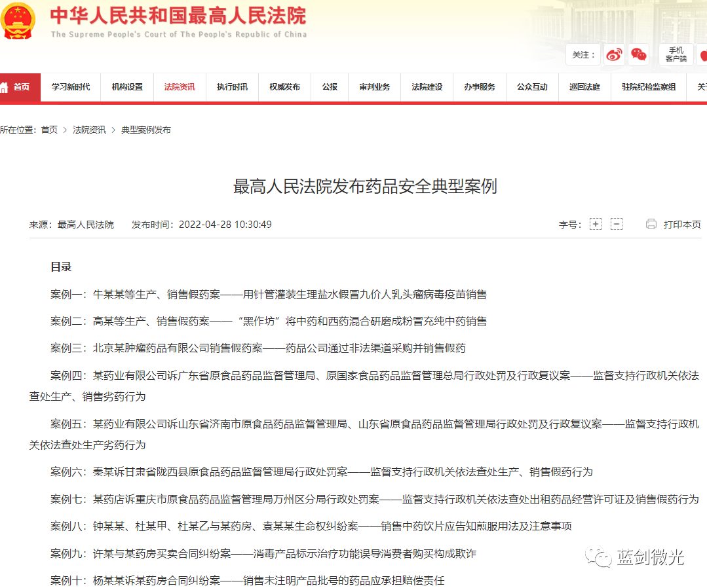Screen dimensions: 707x588
Task: Click the Weibo sharing icon
Action: [x=613, y=55]
